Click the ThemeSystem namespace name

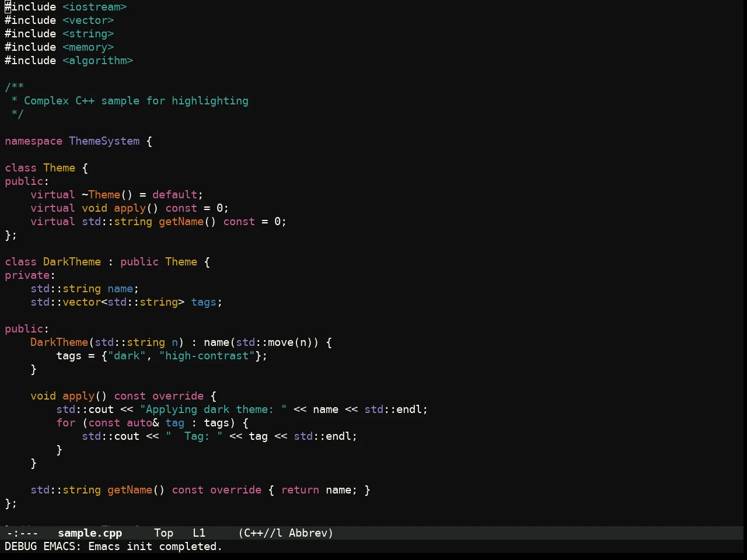tap(104, 141)
